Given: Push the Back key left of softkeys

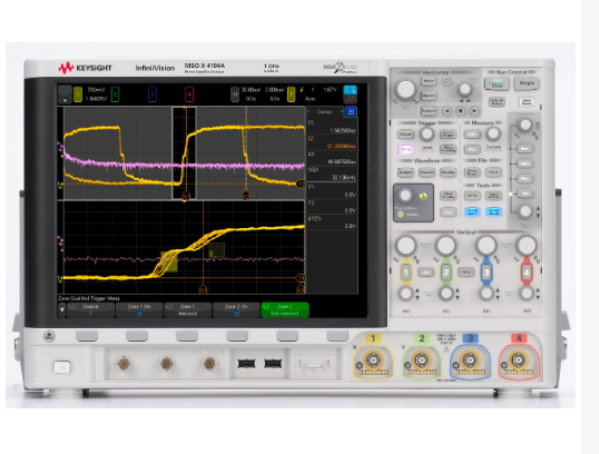Looking at the screenshot, I should point(49,336).
